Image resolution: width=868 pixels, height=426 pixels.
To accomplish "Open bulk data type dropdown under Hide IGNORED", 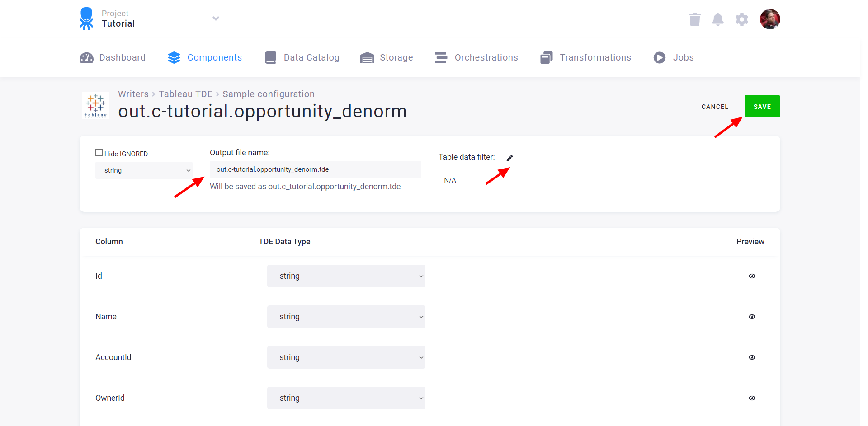I will pyautogui.click(x=144, y=170).
